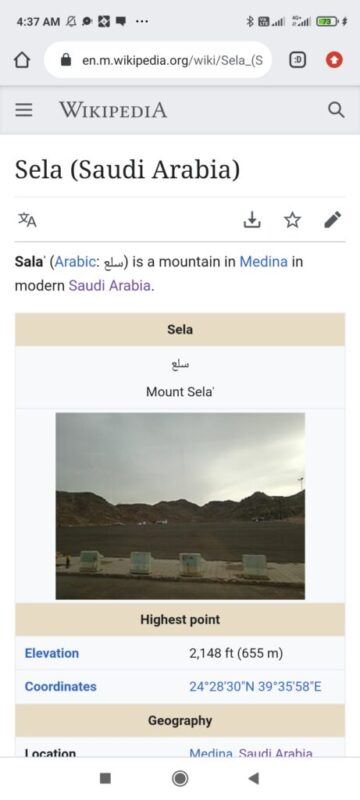The height and width of the screenshot is (800, 360).
Task: Tap the Android recent apps square
Action: click(x=105, y=778)
